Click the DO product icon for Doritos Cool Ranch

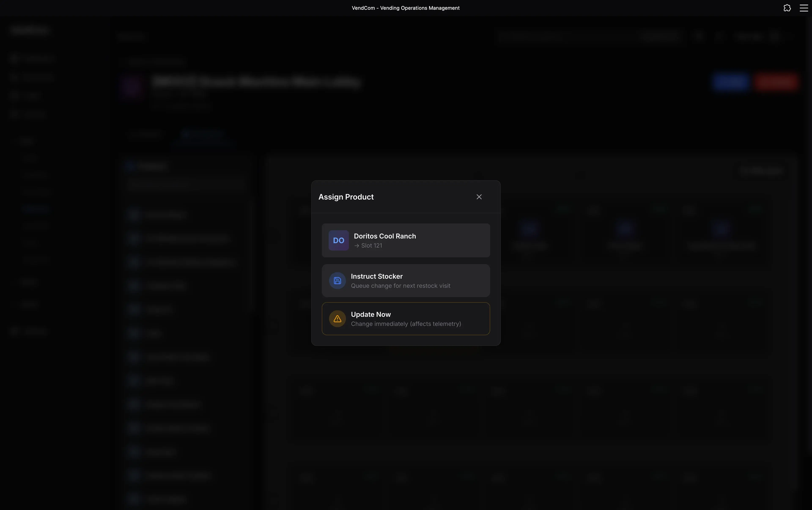[338, 240]
